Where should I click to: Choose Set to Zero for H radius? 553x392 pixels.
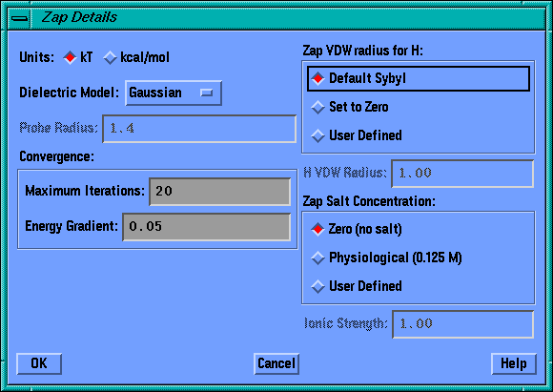coord(350,107)
